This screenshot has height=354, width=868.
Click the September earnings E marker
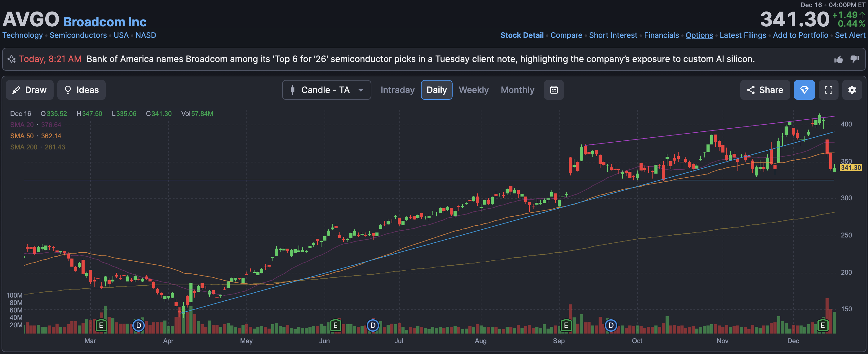coord(566,325)
